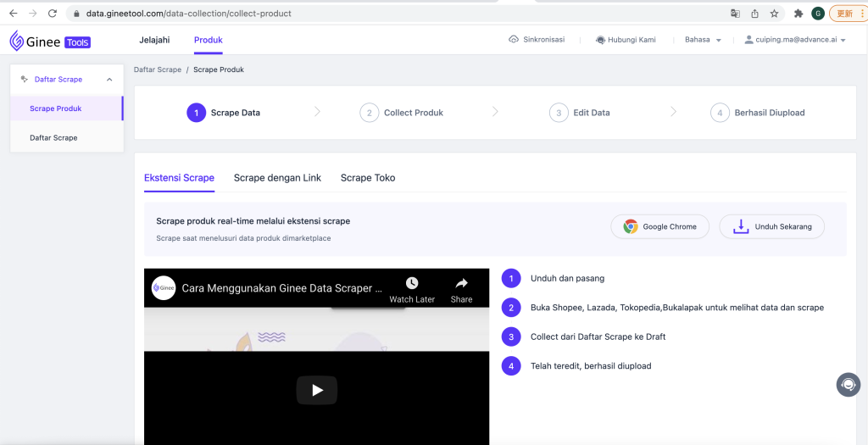Click the Sinkronisasi cloud icon
This screenshot has height=445, width=868.
(x=514, y=40)
